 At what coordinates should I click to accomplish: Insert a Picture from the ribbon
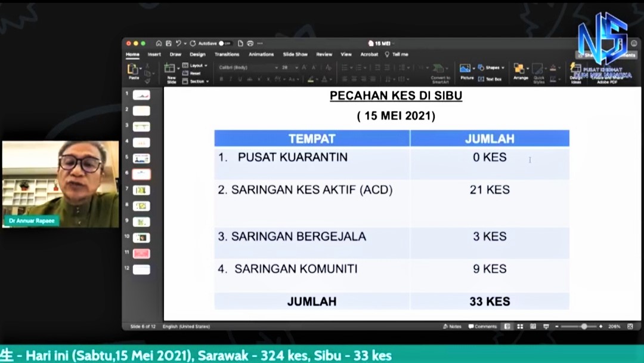[x=466, y=69]
